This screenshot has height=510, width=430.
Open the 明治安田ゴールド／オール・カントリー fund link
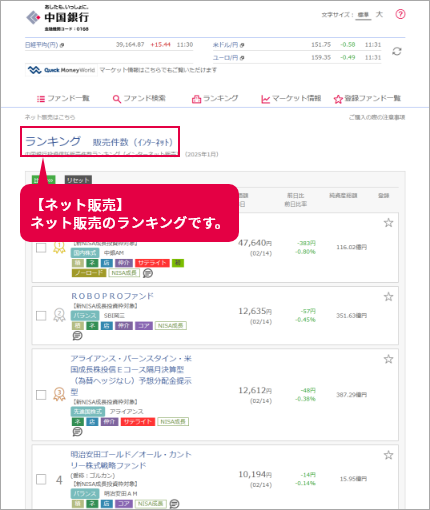tap(131, 460)
